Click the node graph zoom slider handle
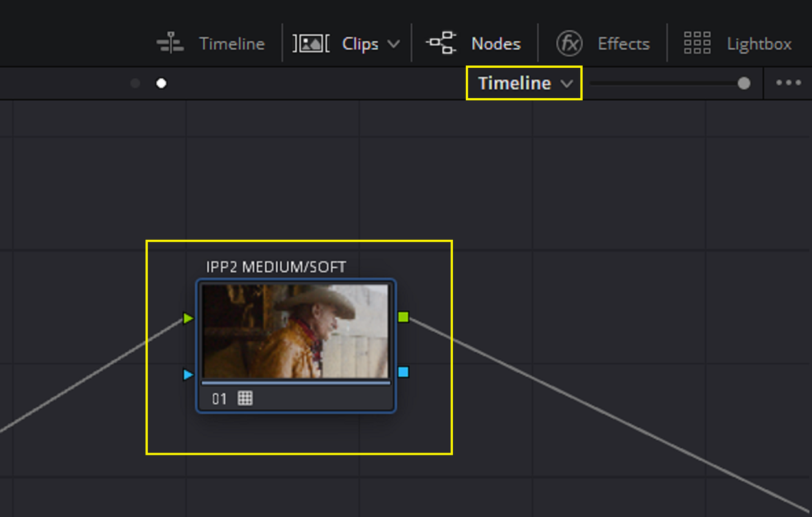The width and height of the screenshot is (812, 517). 744,83
